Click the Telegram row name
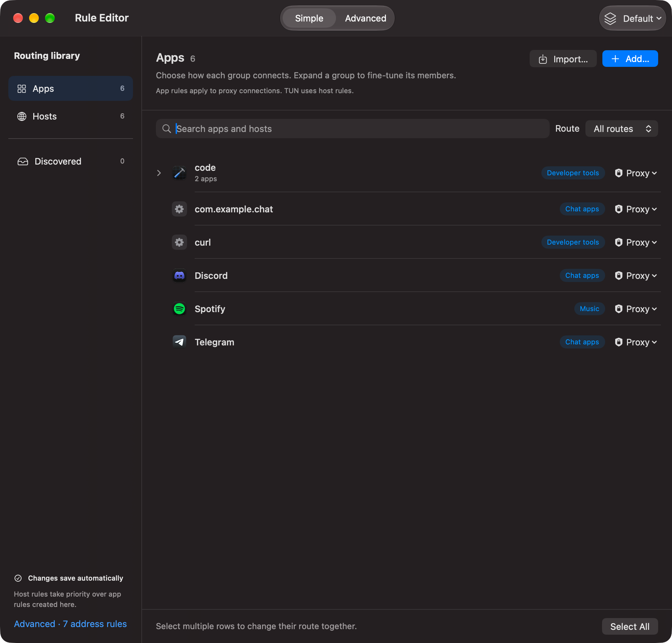 pos(214,342)
